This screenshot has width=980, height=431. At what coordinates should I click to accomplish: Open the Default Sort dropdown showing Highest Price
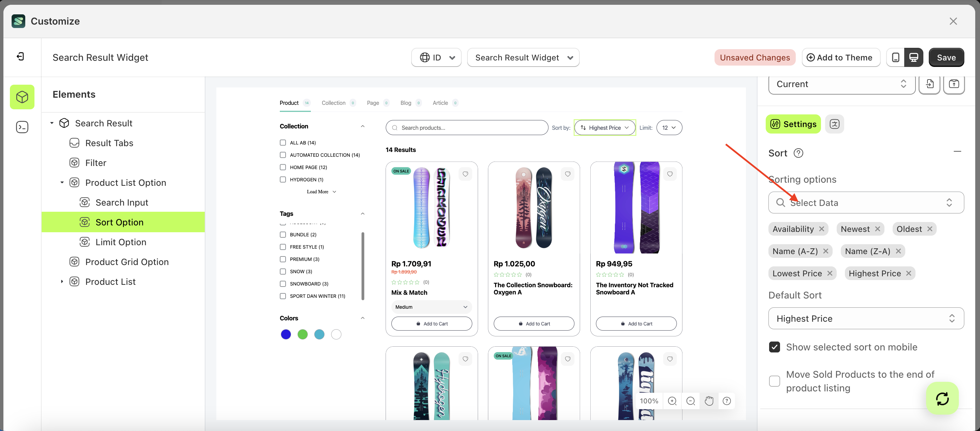click(x=866, y=318)
